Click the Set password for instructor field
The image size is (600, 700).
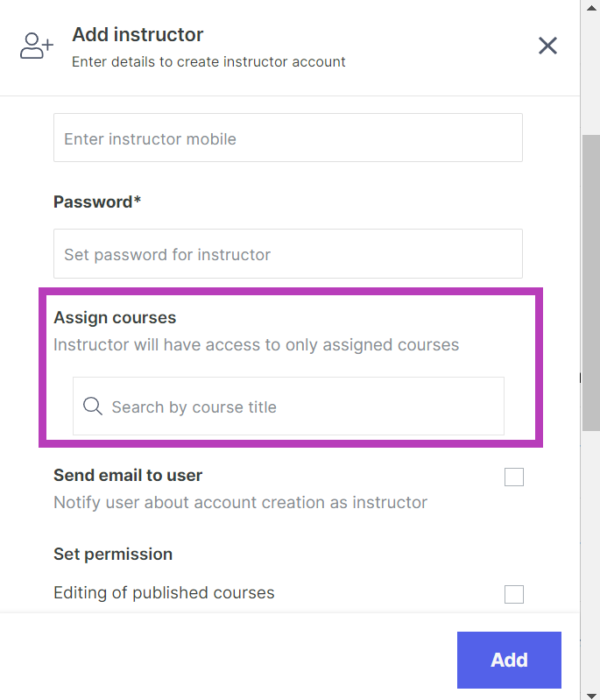pyautogui.click(x=287, y=254)
